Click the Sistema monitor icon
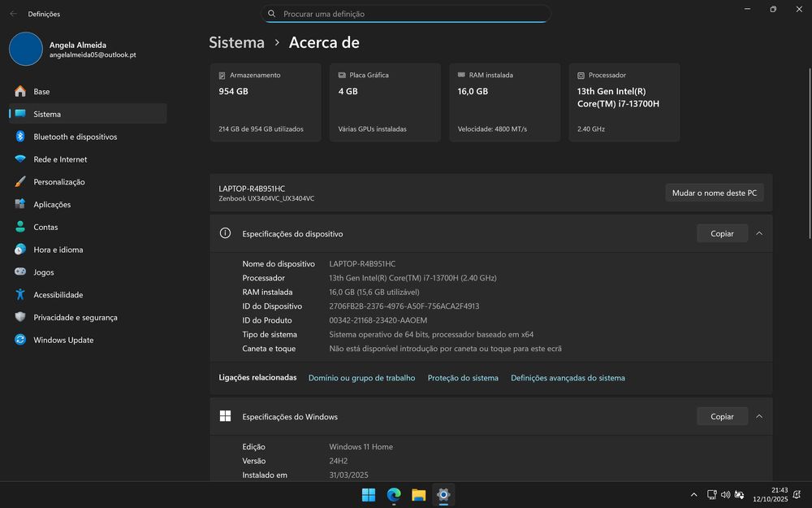The height and width of the screenshot is (508, 812). tap(20, 114)
